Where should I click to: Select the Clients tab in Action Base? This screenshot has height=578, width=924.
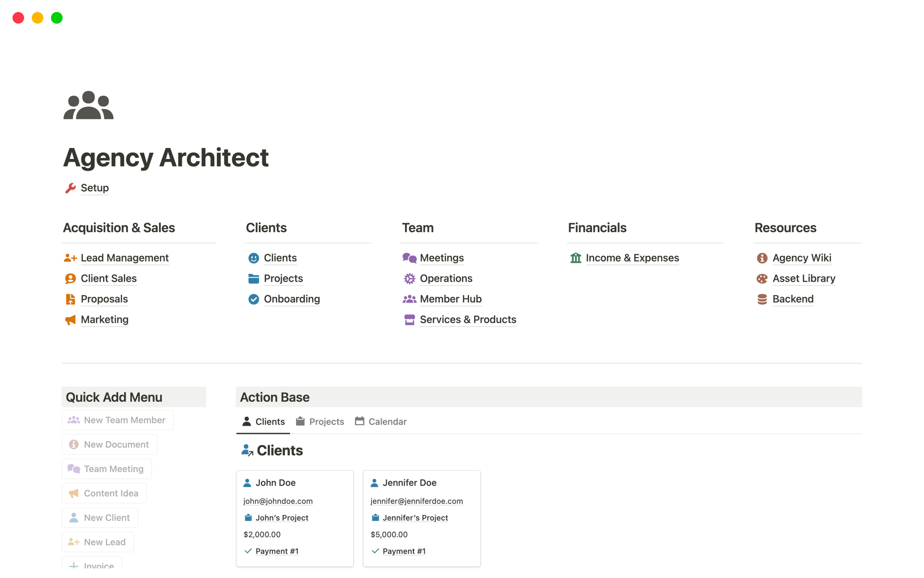pos(263,421)
